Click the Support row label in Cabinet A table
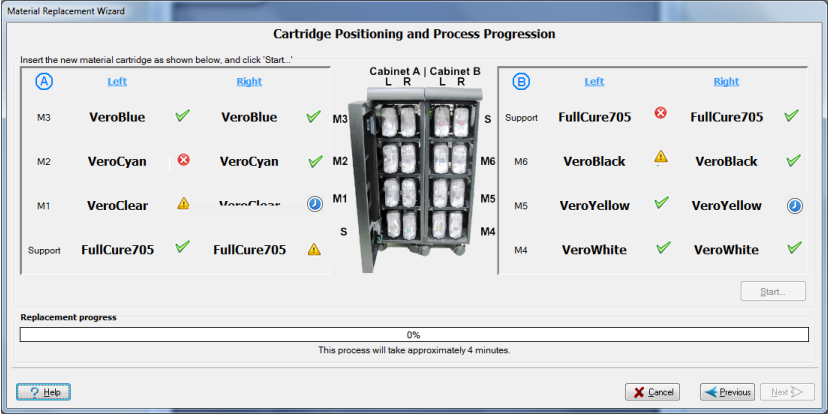The width and height of the screenshot is (828, 414). click(44, 251)
